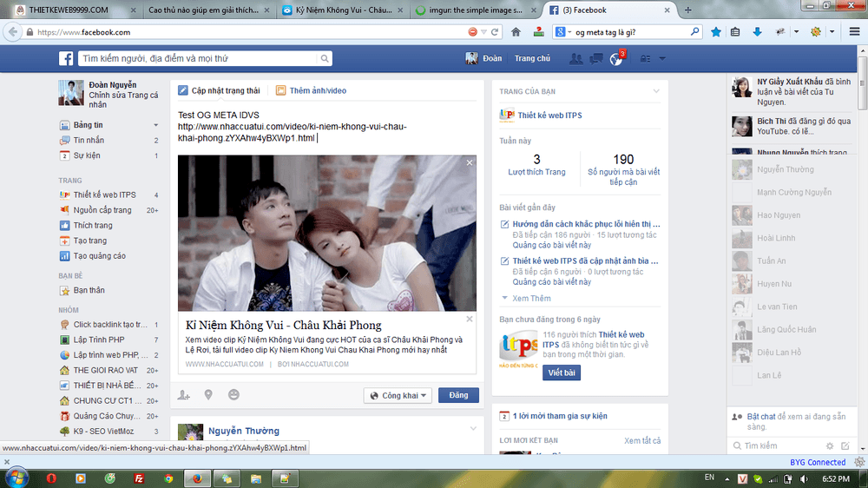Expand account menu arrow in blue bar
This screenshot has width=868, height=488.
pyautogui.click(x=662, y=58)
